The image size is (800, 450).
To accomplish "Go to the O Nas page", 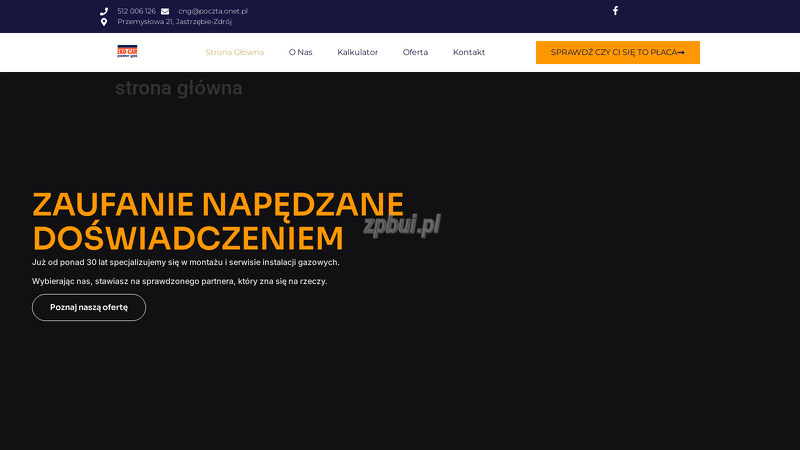I will pos(300,52).
